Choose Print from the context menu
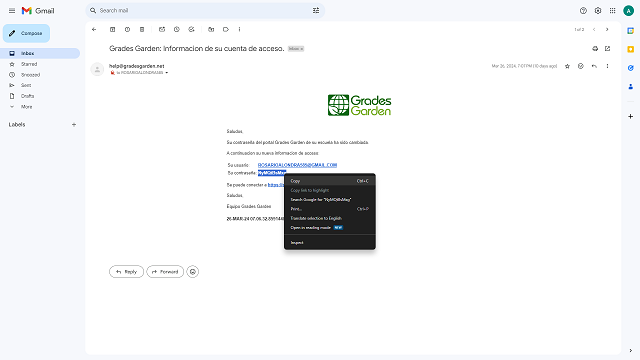 pos(330,209)
